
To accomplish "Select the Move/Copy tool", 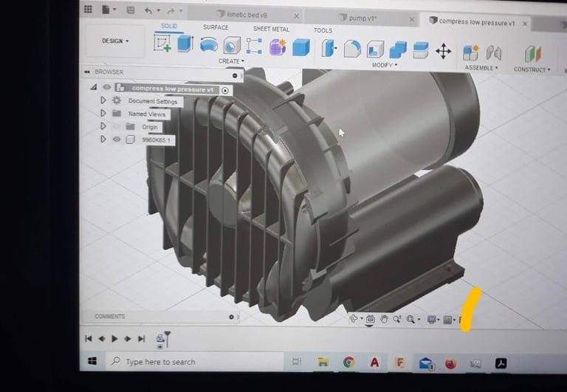I will (443, 51).
